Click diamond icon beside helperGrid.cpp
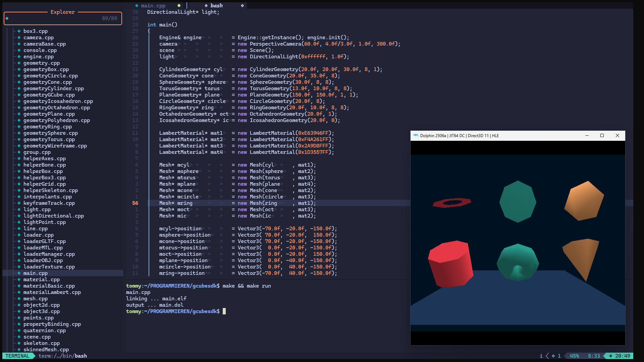Screen dimensions: 644x362 point(19,184)
